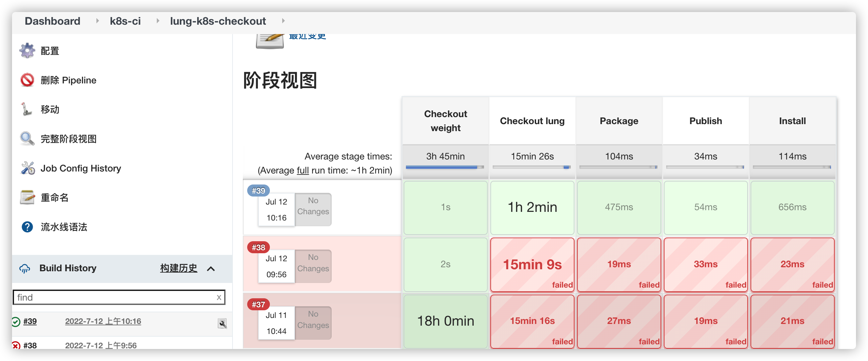The image size is (868, 361).
Task: Navigate to the k8s-ci breadcrumb
Action: click(125, 21)
